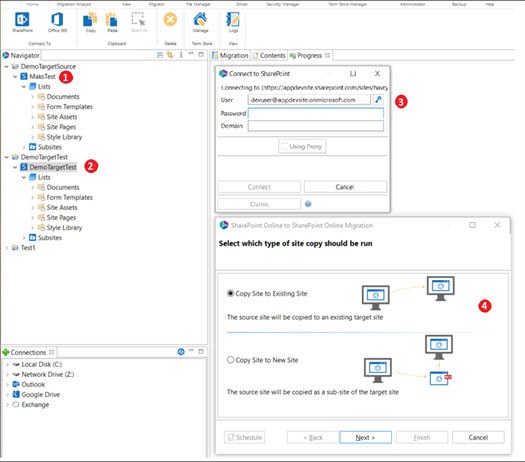Click Cancel in migration wizard
The image size is (525, 462).
[x=478, y=437]
